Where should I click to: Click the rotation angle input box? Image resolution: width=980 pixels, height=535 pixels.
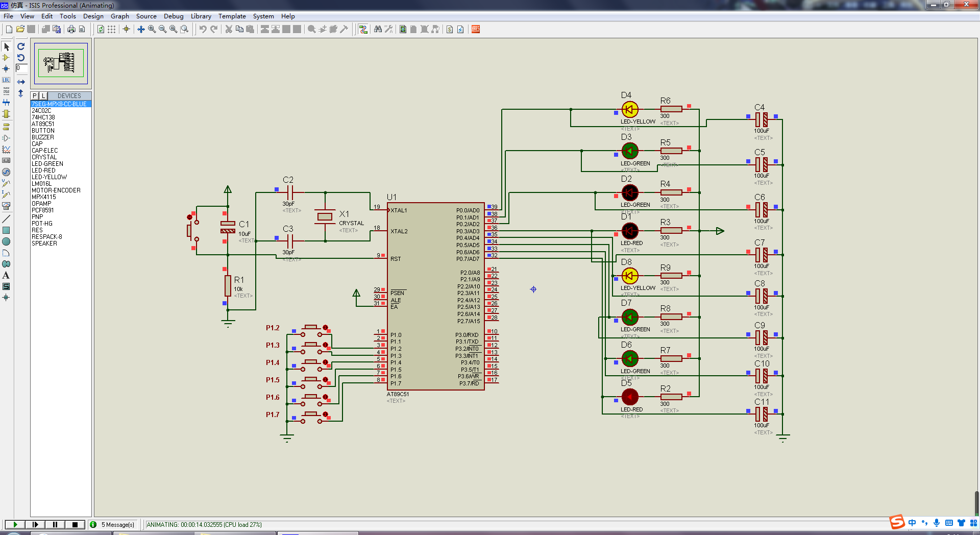(21, 68)
